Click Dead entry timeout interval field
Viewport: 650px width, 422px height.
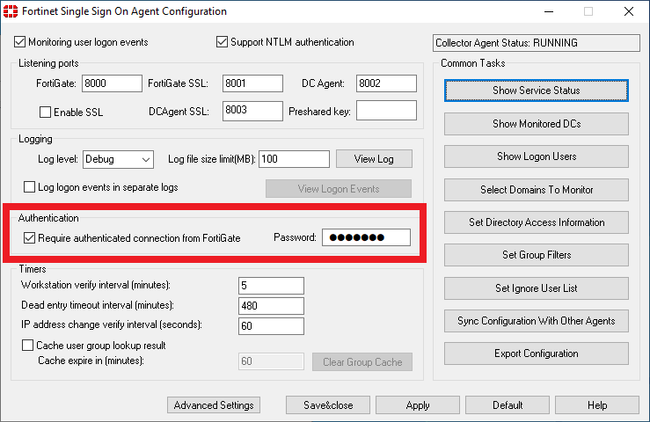(271, 306)
